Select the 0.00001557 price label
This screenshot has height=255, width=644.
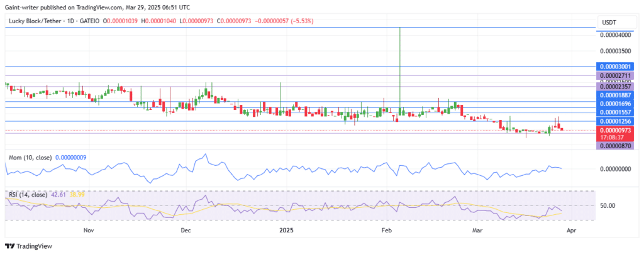tap(615, 112)
